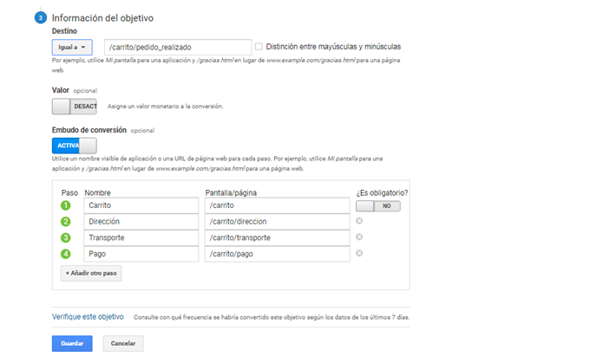Image resolution: width=590 pixels, height=364 pixels.
Task: Click green step number 4 badge
Action: [x=65, y=254]
